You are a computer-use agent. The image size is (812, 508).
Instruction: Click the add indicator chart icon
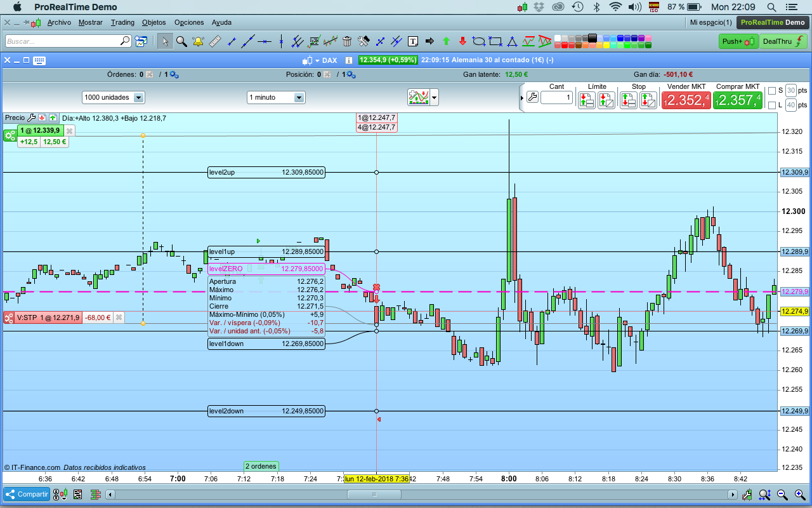pyautogui.click(x=419, y=98)
